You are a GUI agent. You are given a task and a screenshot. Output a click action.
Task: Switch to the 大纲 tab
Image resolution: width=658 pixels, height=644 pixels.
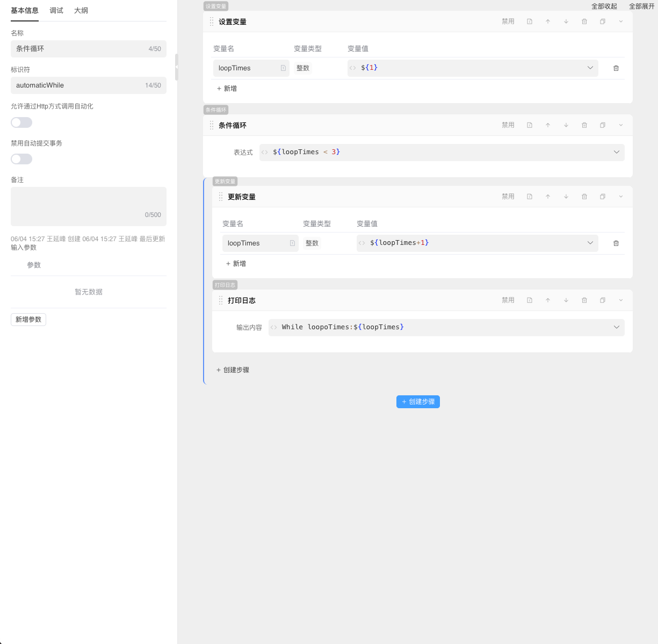pyautogui.click(x=81, y=11)
